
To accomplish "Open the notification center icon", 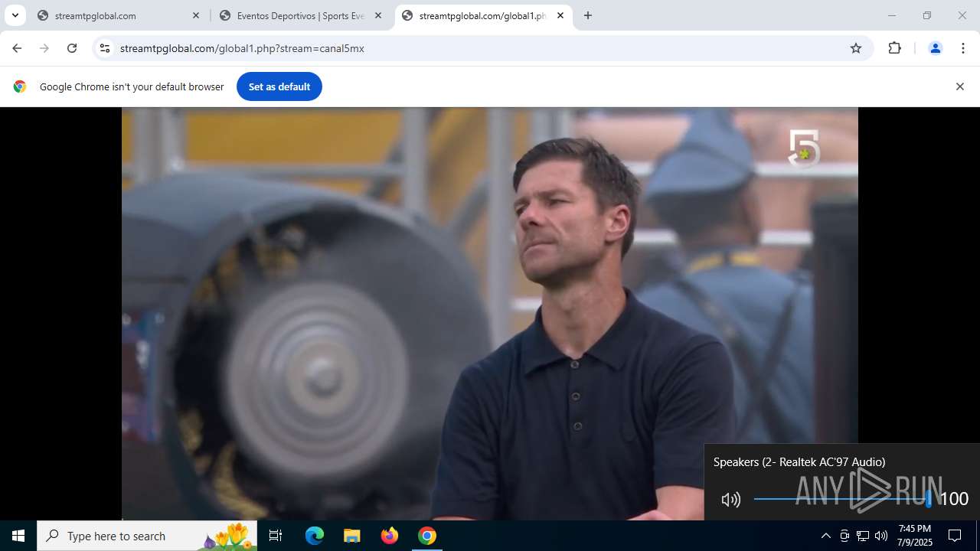I will tap(955, 536).
